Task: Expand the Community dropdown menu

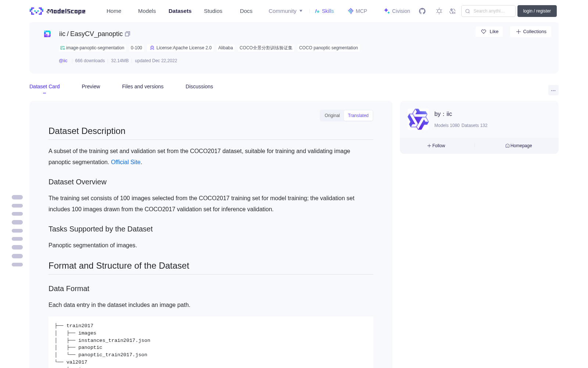Action: [x=286, y=11]
